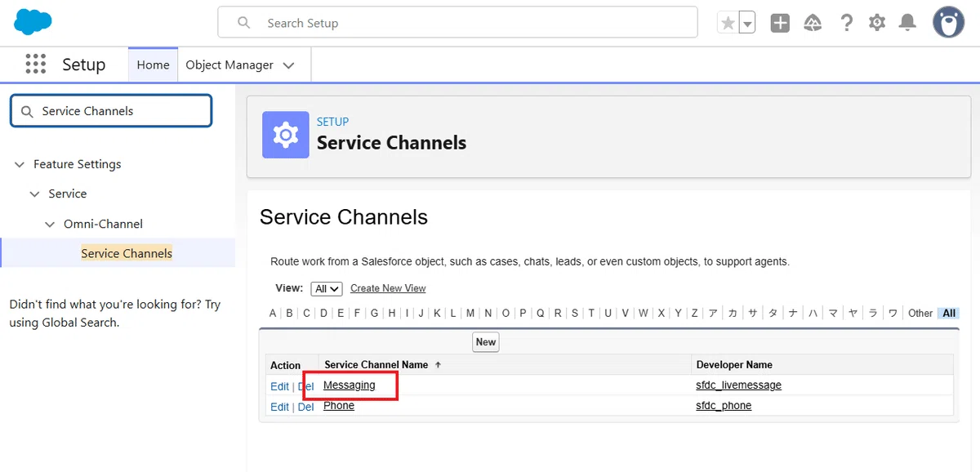The image size is (980, 472).
Task: Click the sfdc_phone developer name
Action: (724, 406)
